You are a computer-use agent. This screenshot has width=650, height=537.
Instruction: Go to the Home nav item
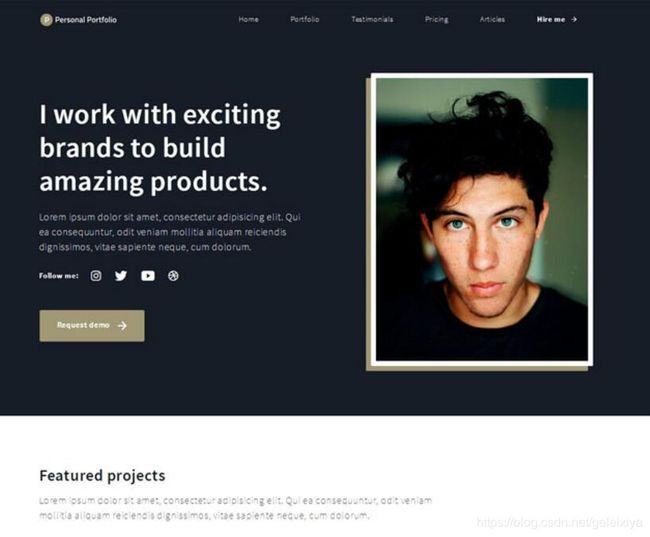coord(248,19)
